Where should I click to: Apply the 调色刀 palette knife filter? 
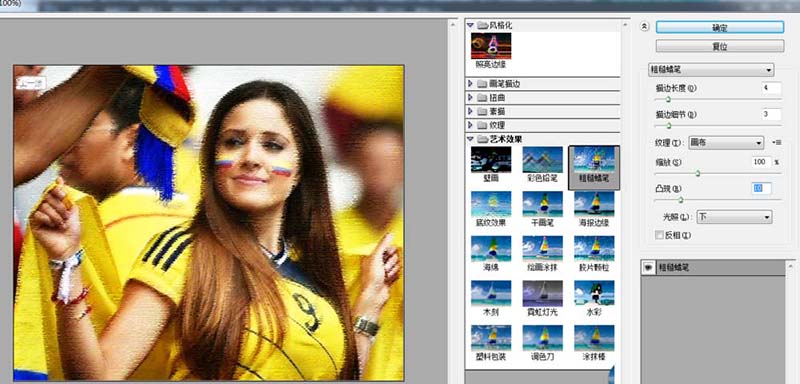[542, 343]
